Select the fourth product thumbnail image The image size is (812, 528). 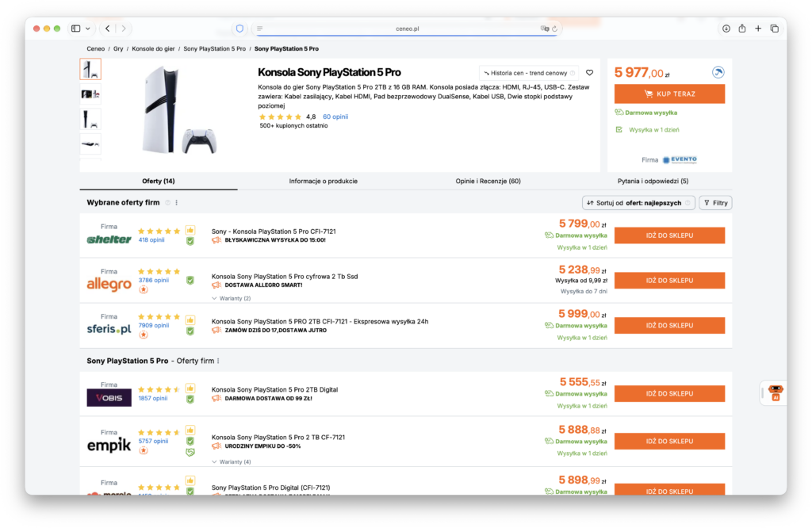[x=90, y=144]
